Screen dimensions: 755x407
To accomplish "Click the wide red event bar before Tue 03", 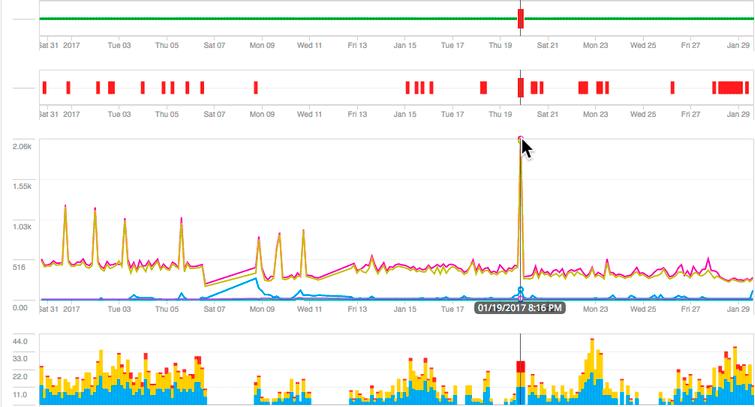I will coord(111,88).
